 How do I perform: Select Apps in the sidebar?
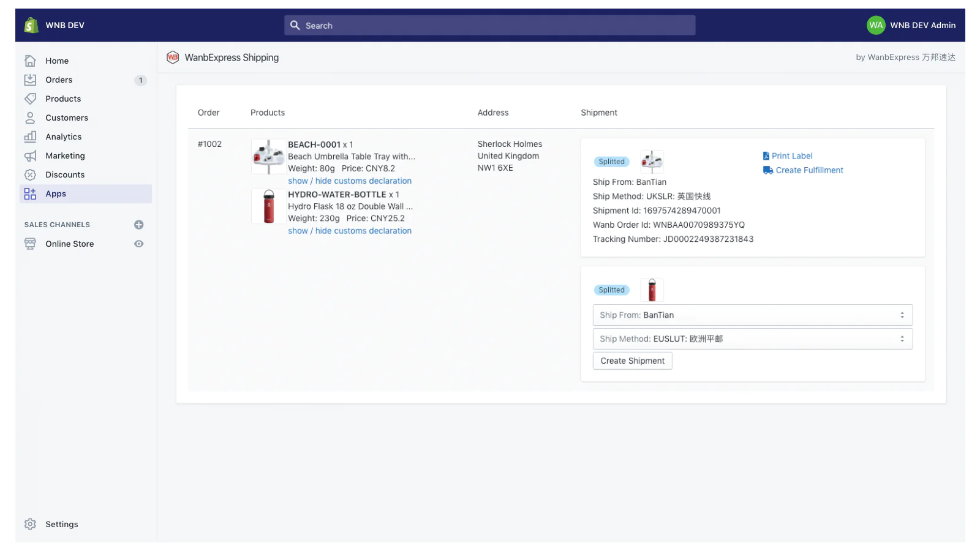point(86,193)
